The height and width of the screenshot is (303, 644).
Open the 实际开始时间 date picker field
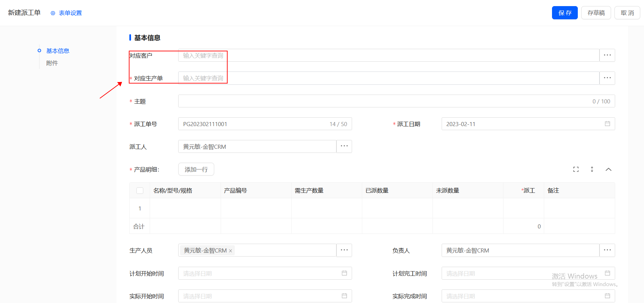(265, 296)
